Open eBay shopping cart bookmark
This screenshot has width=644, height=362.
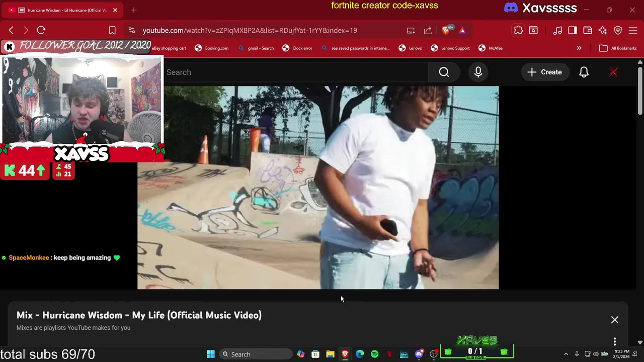(169, 48)
